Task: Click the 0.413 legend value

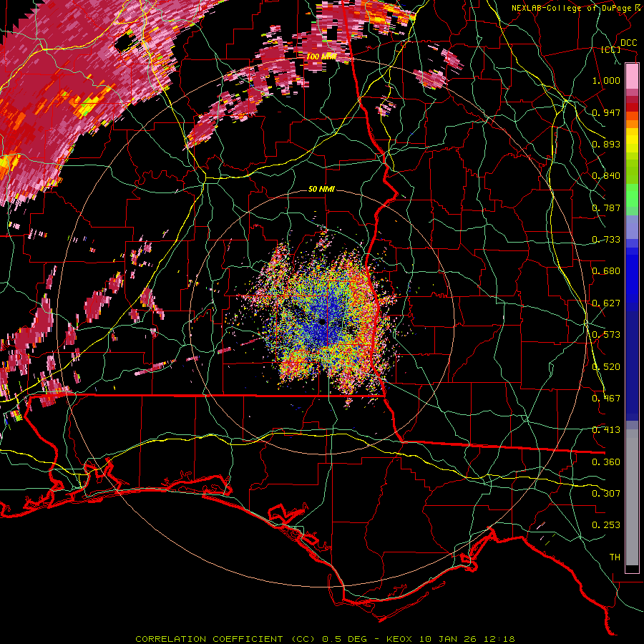Action: pos(606,430)
